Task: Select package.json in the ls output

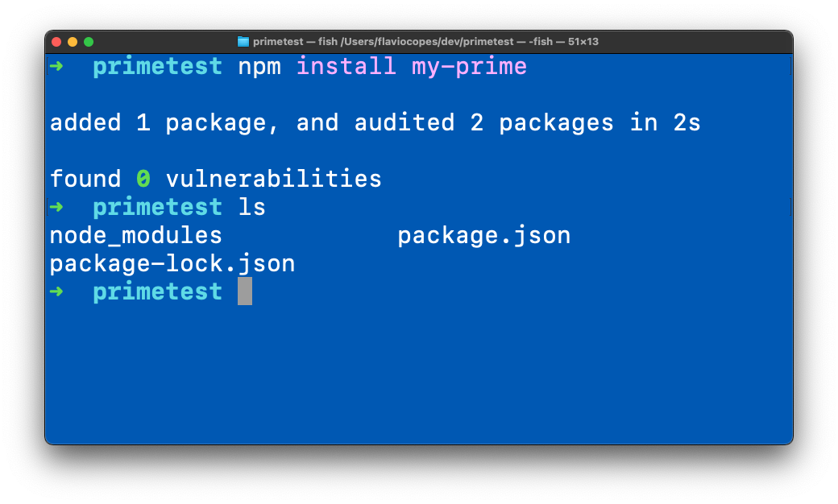Action: 483,236
